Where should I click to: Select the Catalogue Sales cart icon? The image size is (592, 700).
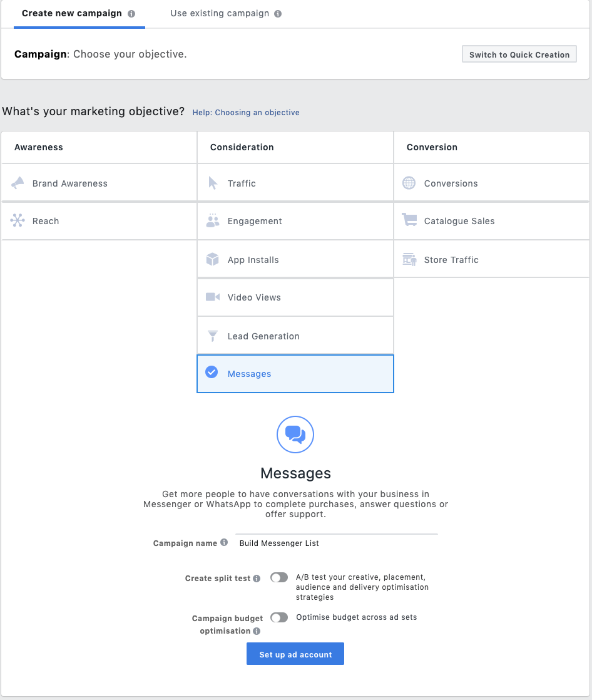tap(409, 220)
